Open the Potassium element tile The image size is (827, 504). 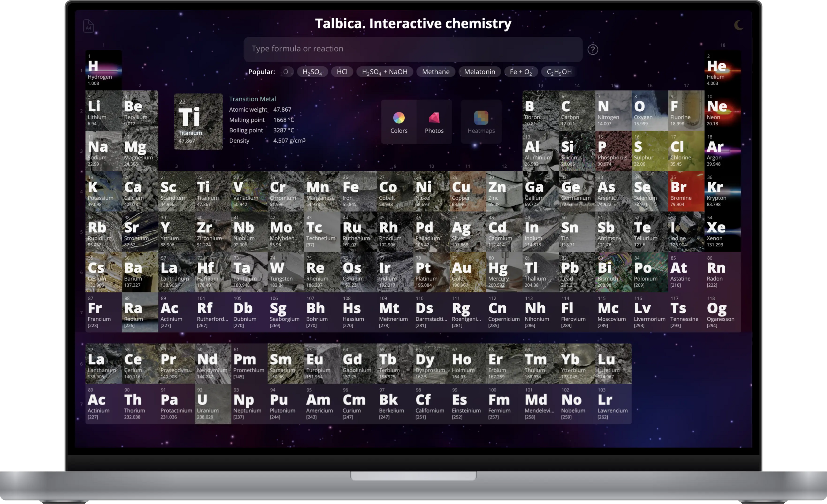click(104, 191)
